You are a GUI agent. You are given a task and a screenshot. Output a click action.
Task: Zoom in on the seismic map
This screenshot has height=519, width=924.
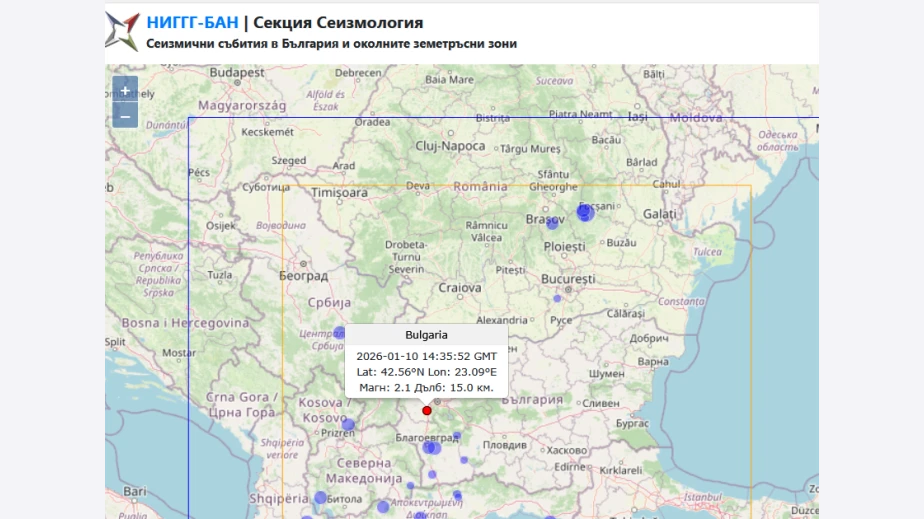pyautogui.click(x=125, y=90)
